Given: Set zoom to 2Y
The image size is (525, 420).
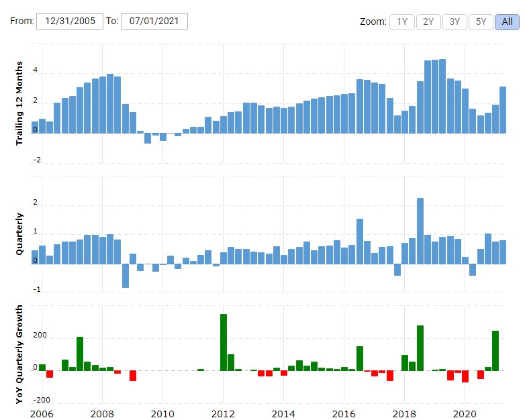Looking at the screenshot, I should 428,22.
